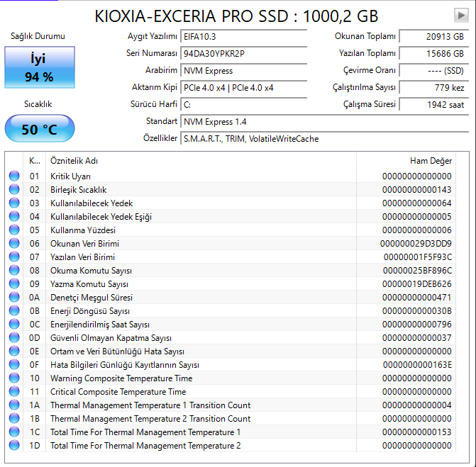This screenshot has width=476, height=467.
Task: Select Total Time For Thermal Management Temperature 2
Action: [x=145, y=446]
